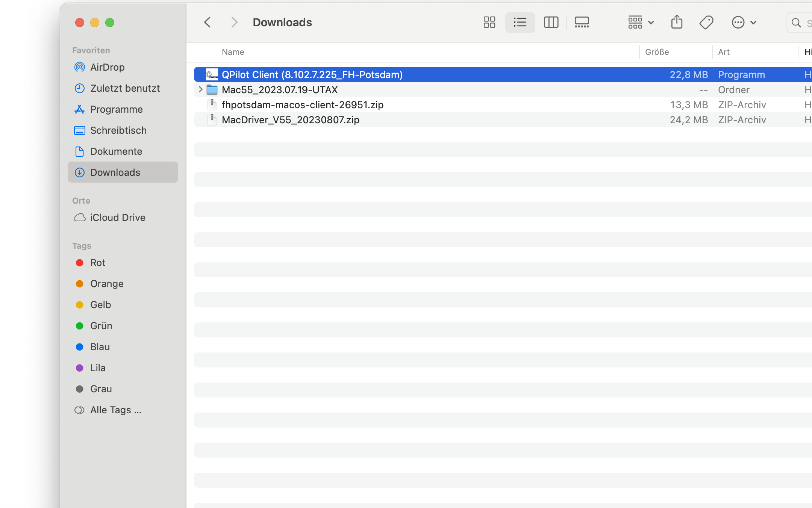Select the Mac55_2023.07.19-UTAX folder name
812x508 pixels.
(x=280, y=89)
